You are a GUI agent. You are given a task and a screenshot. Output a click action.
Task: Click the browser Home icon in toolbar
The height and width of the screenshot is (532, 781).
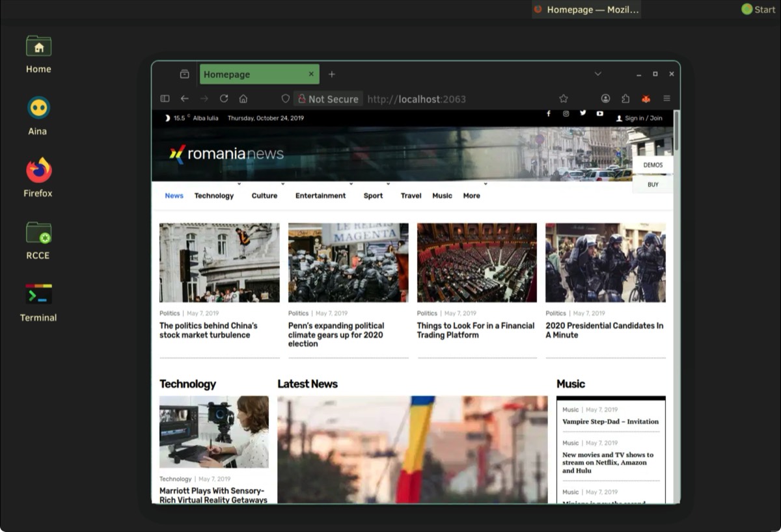243,99
